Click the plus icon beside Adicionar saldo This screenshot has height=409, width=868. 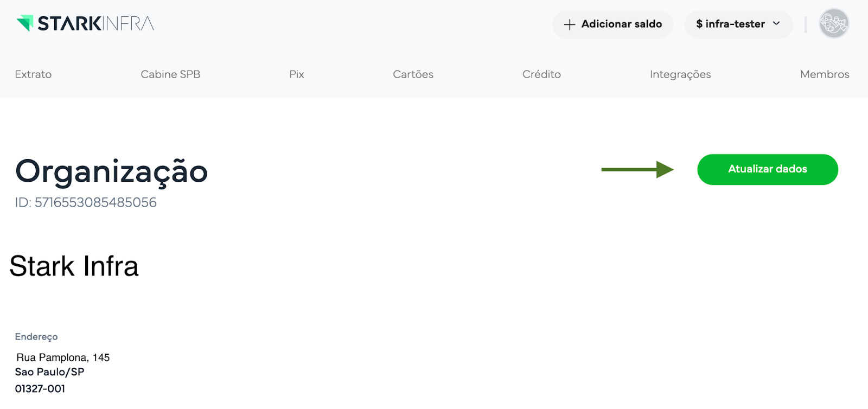pos(569,24)
